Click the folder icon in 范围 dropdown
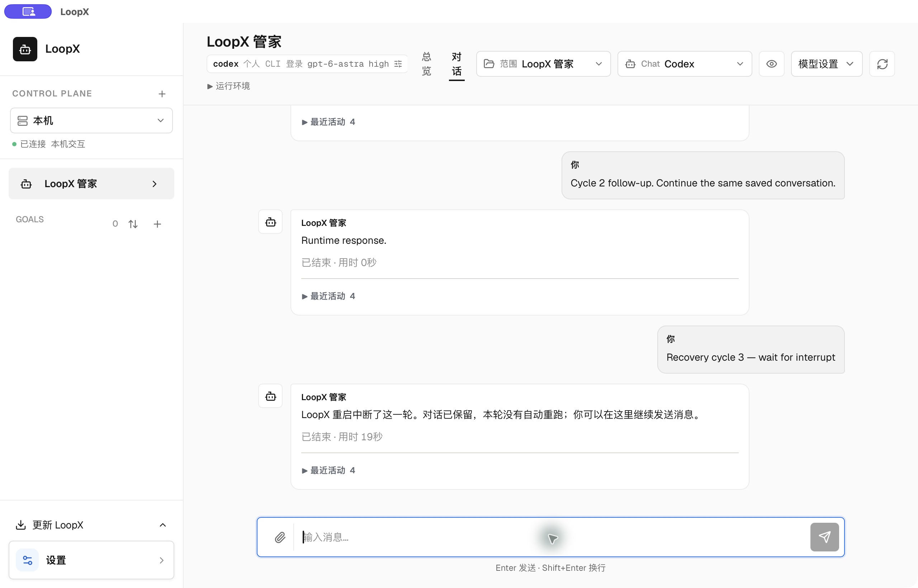This screenshot has height=588, width=918. pos(489,64)
